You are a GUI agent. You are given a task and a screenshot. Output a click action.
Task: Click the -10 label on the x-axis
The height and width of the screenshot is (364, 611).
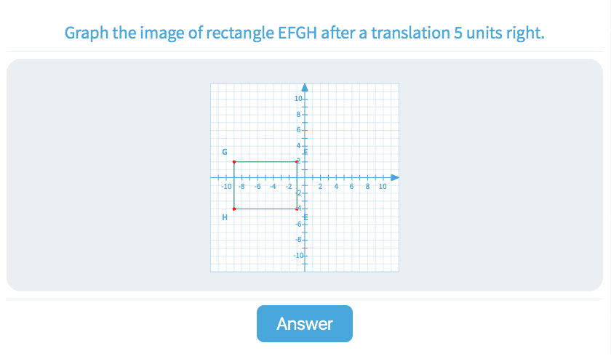[225, 187]
